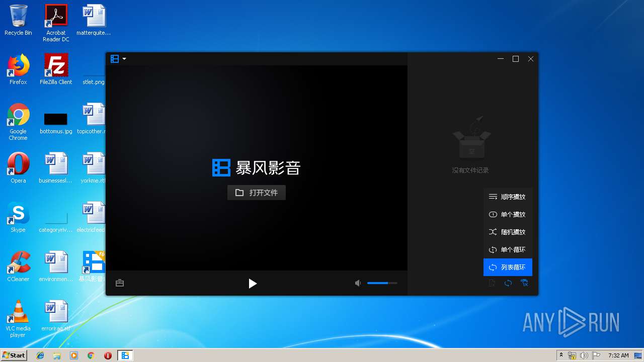Open the toolbox icon at bottom left
The image size is (644, 362).
point(120,283)
